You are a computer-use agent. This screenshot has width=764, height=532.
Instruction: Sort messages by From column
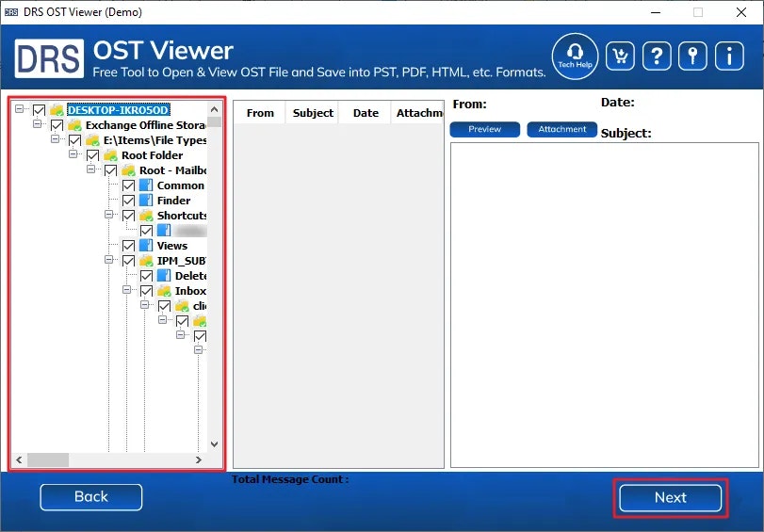pyautogui.click(x=260, y=113)
